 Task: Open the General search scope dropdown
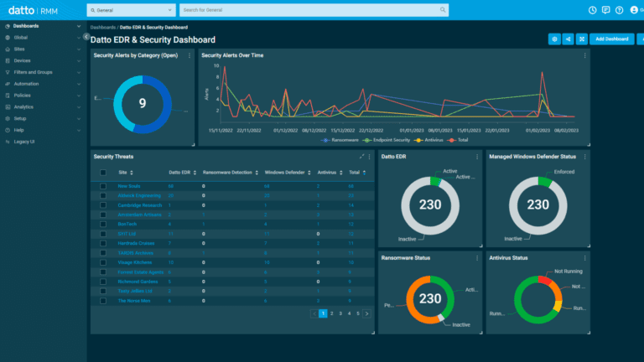point(131,10)
